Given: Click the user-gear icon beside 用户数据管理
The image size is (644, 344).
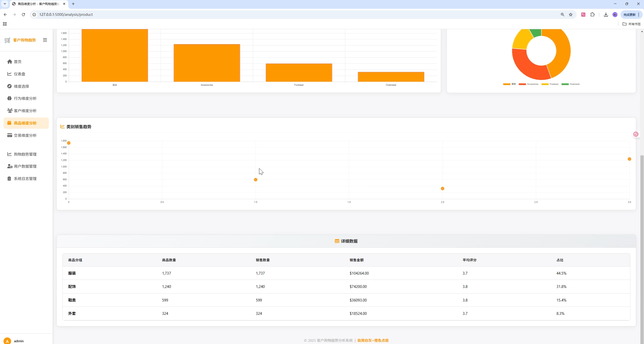Looking at the screenshot, I should tap(10, 166).
